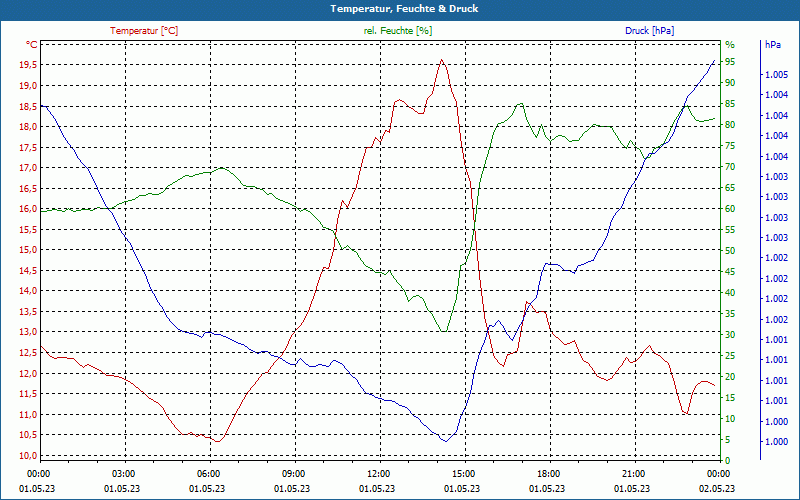
Task: Click the '11,5' temperature axis tick
Action: coord(28,394)
